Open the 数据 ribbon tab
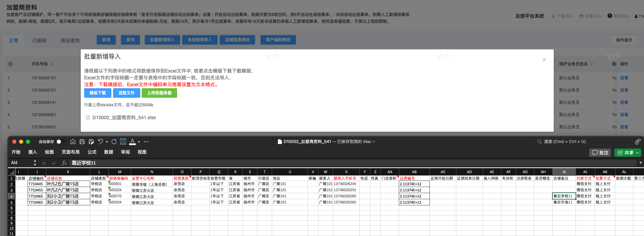Image resolution: width=644 pixels, height=236 pixels. pos(109,152)
